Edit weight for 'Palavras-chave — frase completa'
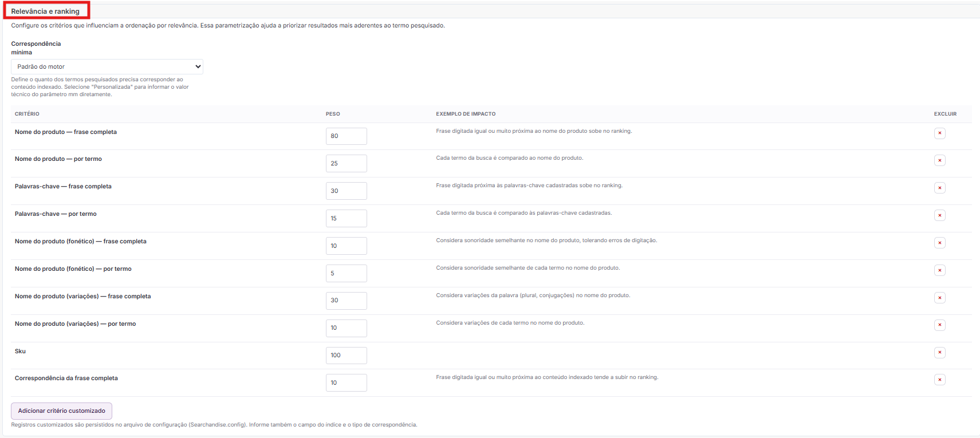This screenshot has width=980, height=438. [347, 191]
